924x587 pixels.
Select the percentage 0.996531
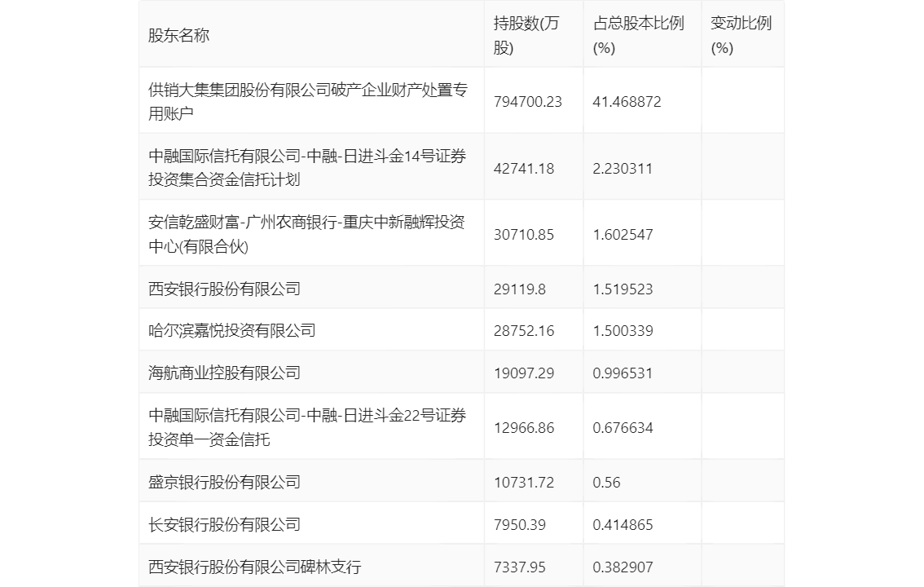tap(623, 373)
